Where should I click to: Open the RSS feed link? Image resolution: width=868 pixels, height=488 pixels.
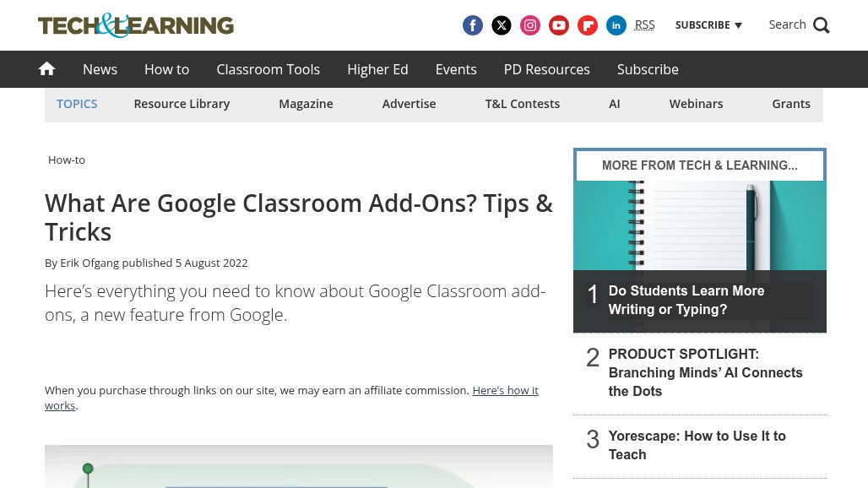(x=644, y=24)
